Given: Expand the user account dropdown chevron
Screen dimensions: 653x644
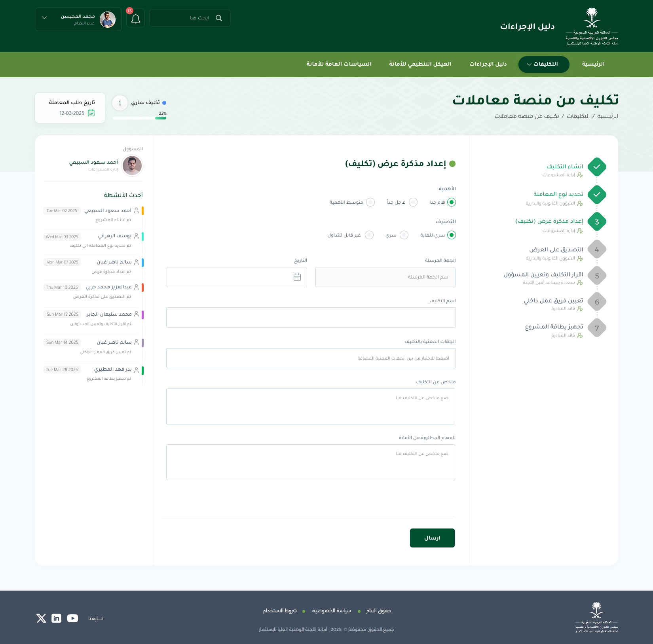Looking at the screenshot, I should point(44,18).
